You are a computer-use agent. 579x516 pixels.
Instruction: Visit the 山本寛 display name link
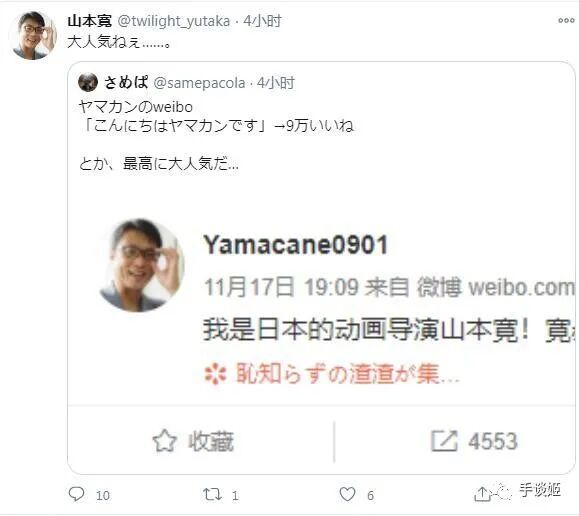(x=90, y=21)
